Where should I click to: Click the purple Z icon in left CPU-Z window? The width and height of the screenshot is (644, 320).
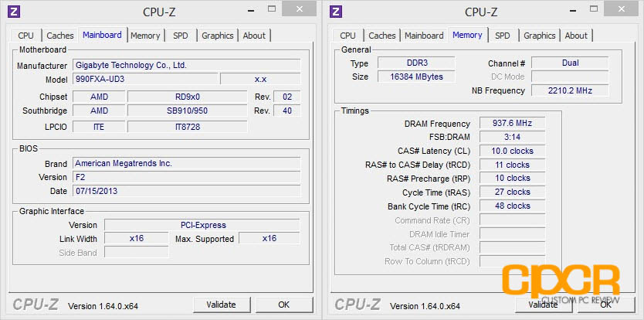(14, 12)
